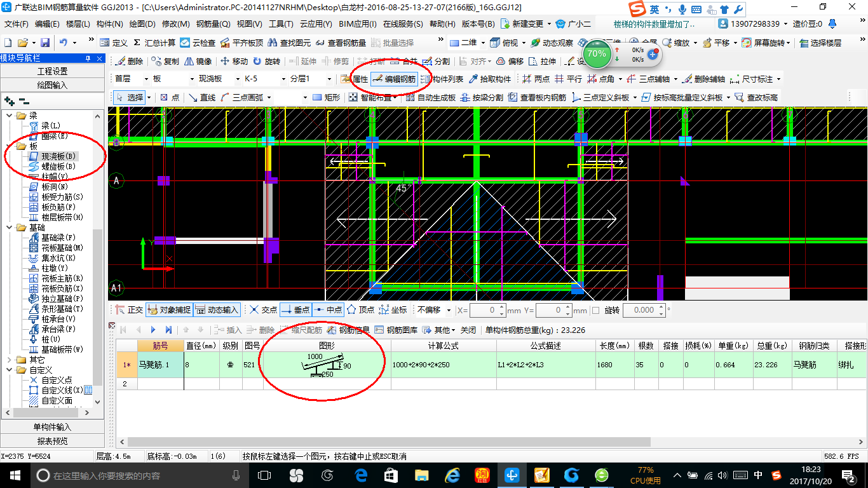Click 平行 parallel axis tool
The image size is (868, 488).
pyautogui.click(x=568, y=79)
